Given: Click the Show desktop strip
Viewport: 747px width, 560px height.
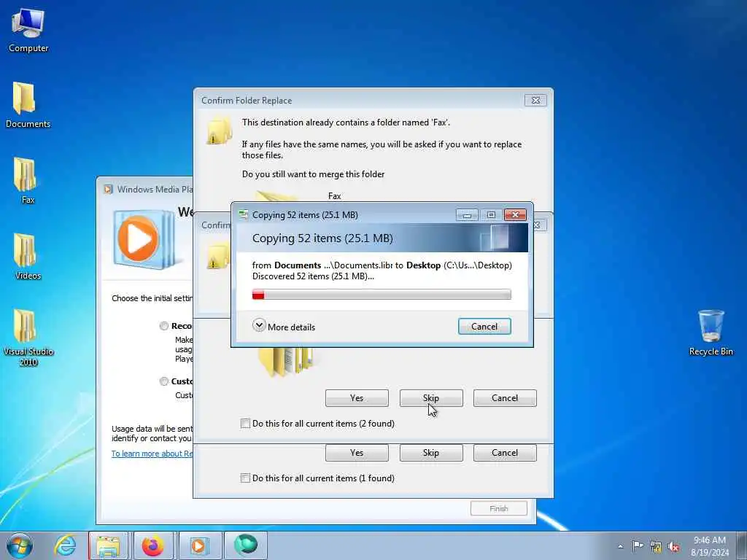Looking at the screenshot, I should [x=742, y=545].
